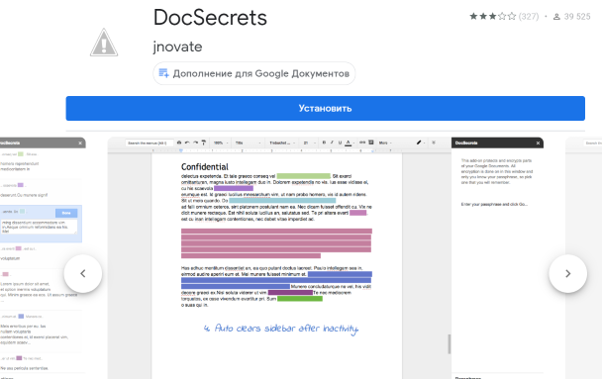Open the jnovate developer link
602x379 pixels.
(x=177, y=47)
